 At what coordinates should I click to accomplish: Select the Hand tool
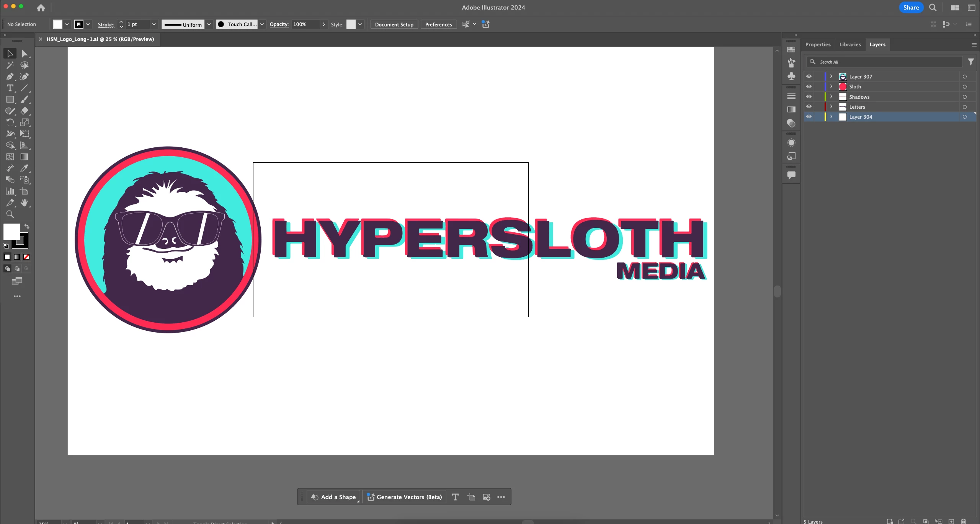point(24,203)
